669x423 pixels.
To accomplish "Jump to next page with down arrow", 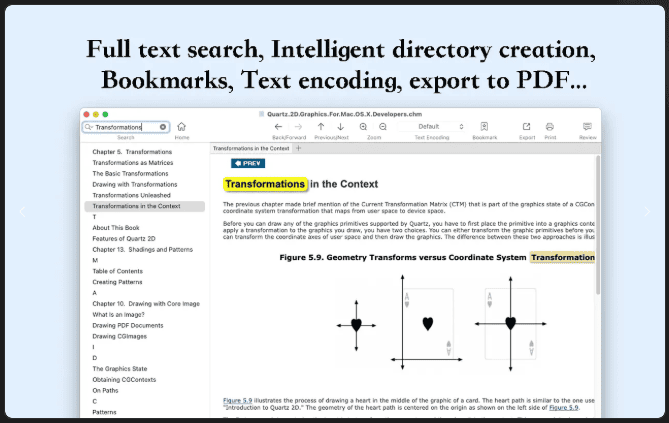I will (x=340, y=126).
